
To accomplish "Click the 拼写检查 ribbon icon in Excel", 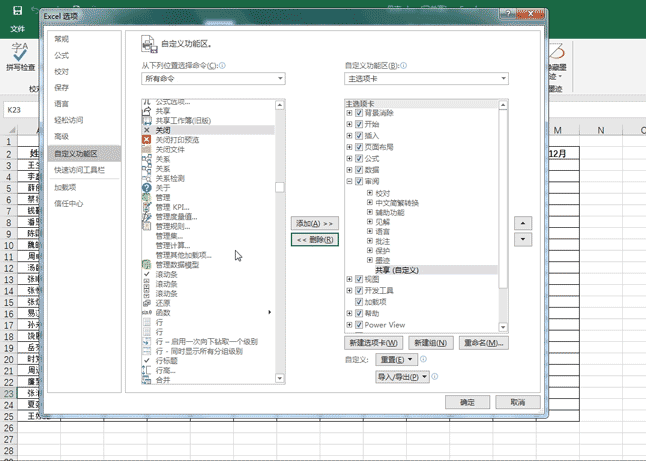I will pyautogui.click(x=20, y=56).
